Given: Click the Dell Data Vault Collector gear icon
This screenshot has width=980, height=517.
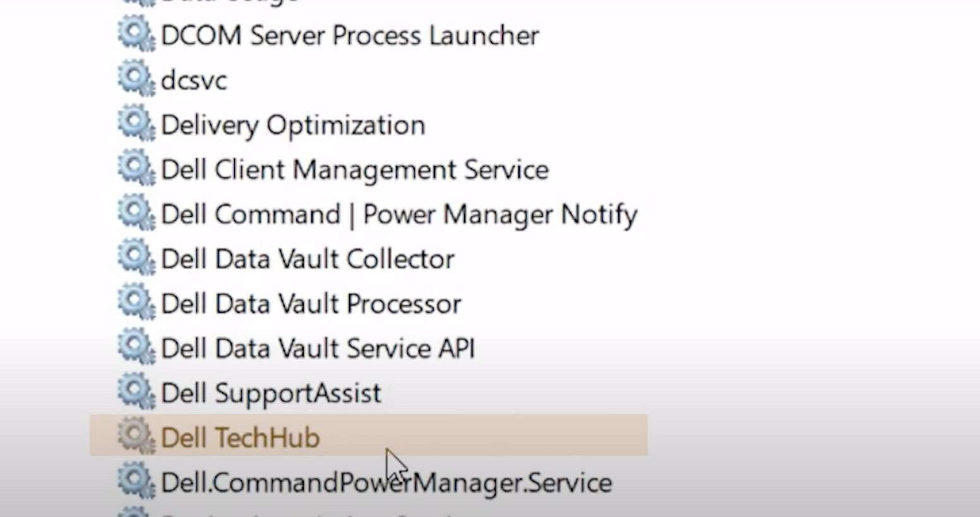Looking at the screenshot, I should 136,259.
